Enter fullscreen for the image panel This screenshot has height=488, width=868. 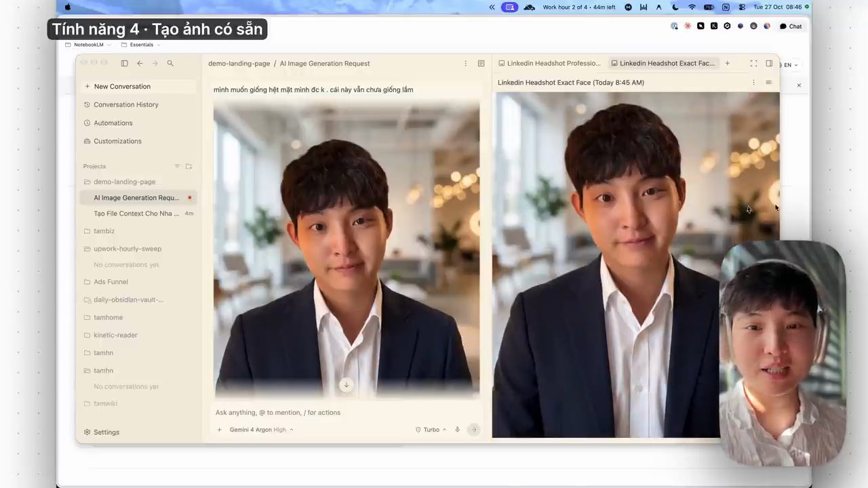(753, 63)
